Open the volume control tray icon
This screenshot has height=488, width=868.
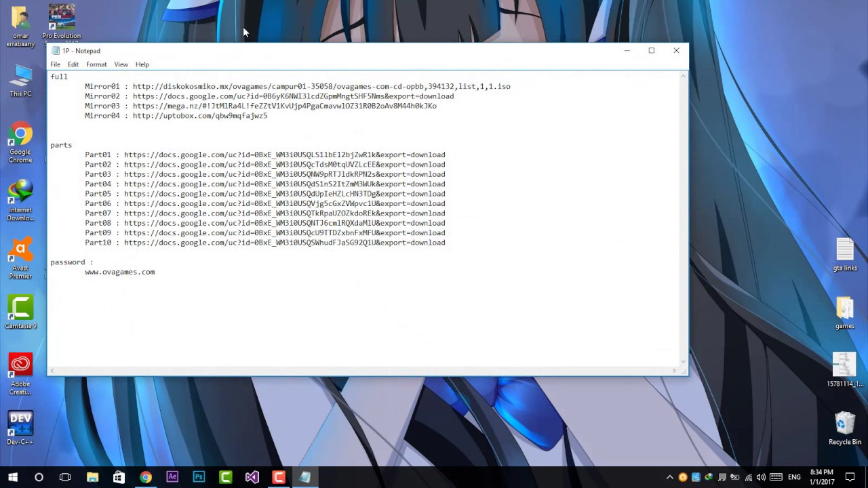[761, 477]
